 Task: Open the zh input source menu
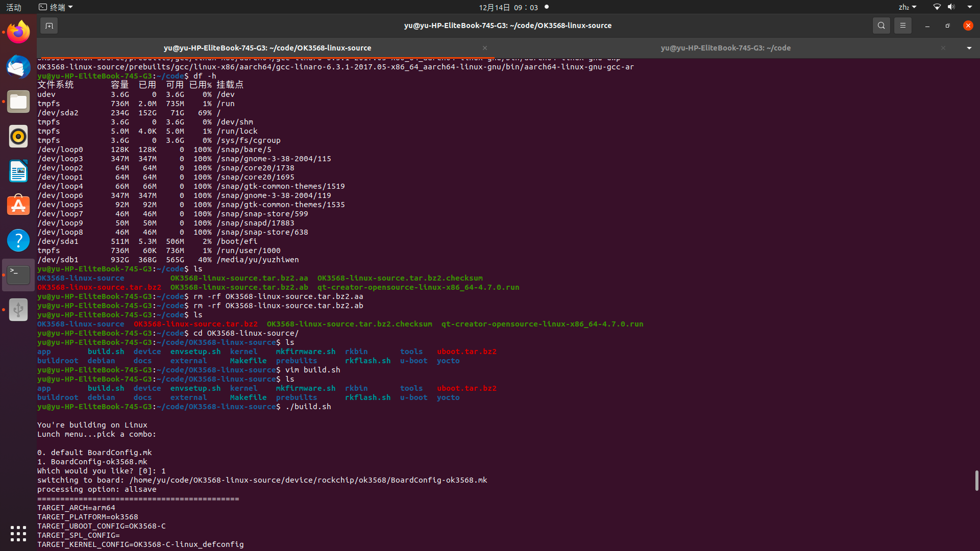click(908, 7)
